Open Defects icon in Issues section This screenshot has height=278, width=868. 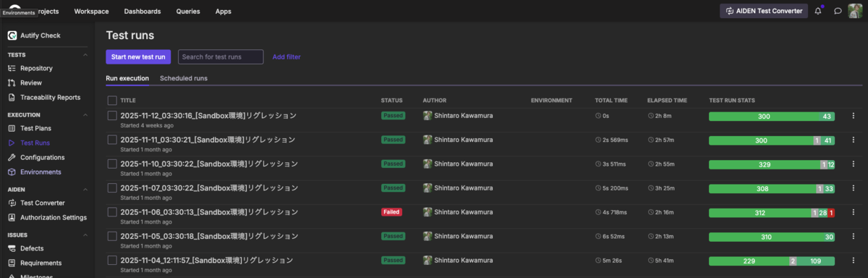point(12,248)
